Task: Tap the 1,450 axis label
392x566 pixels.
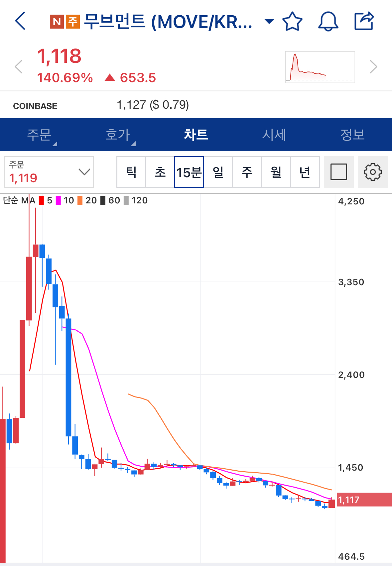Action: click(350, 468)
